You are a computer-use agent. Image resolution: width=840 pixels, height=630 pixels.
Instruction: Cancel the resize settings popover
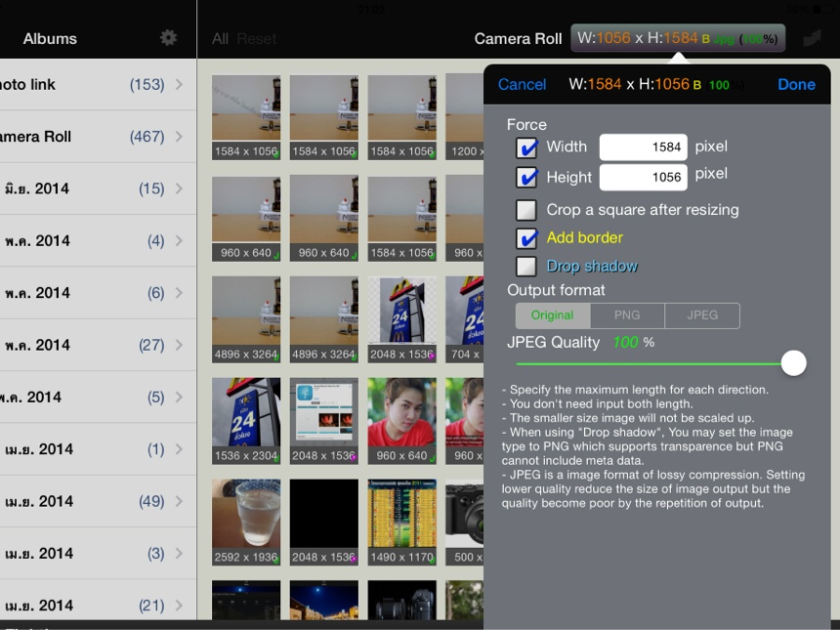(522, 85)
